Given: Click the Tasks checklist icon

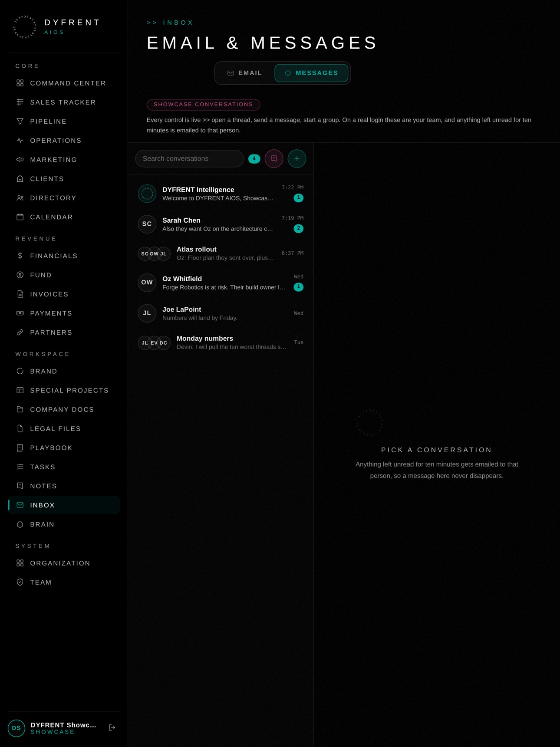Looking at the screenshot, I should click(x=20, y=467).
